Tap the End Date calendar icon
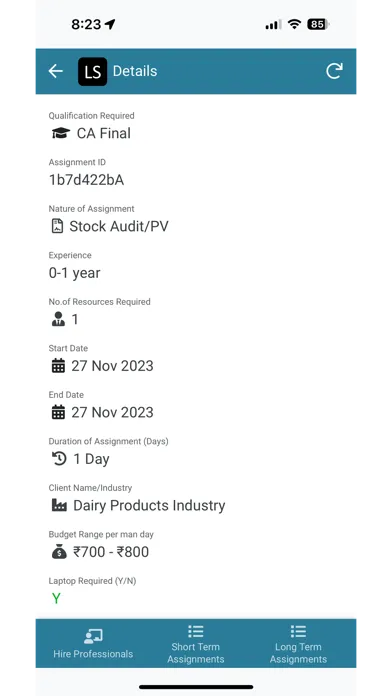 pyautogui.click(x=58, y=412)
